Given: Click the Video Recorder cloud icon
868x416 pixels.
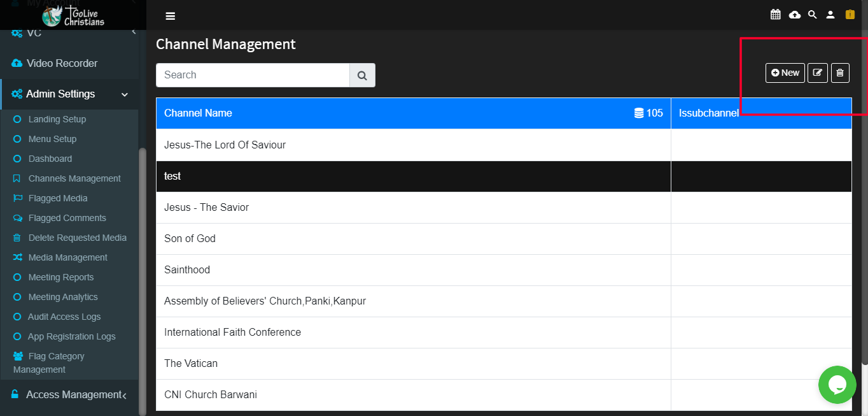Looking at the screenshot, I should (17, 64).
